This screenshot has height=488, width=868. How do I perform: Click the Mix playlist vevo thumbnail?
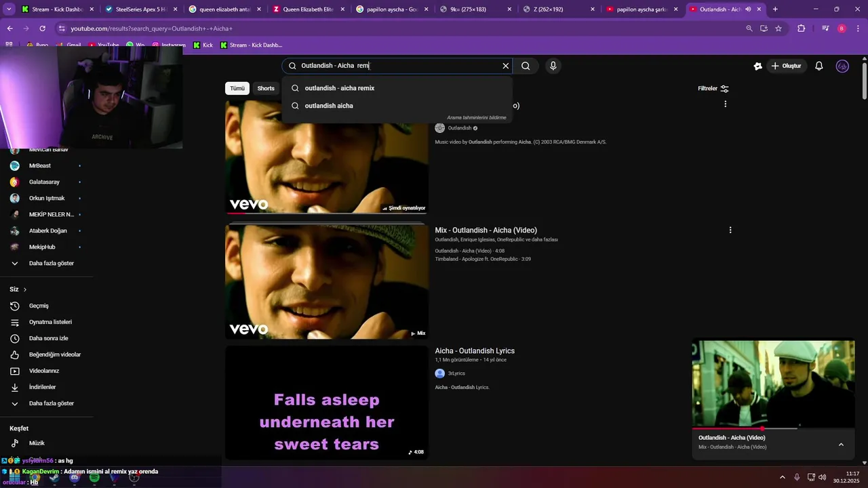tap(327, 281)
